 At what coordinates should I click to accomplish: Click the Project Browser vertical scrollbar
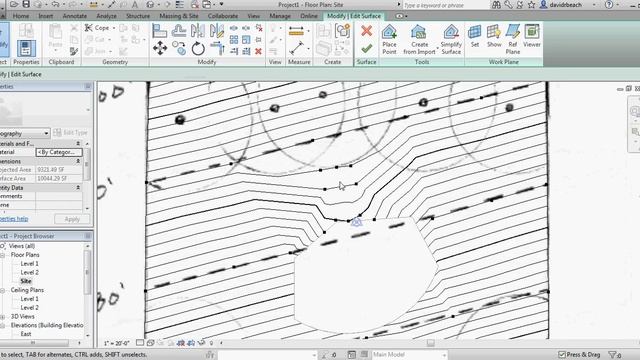click(87, 272)
